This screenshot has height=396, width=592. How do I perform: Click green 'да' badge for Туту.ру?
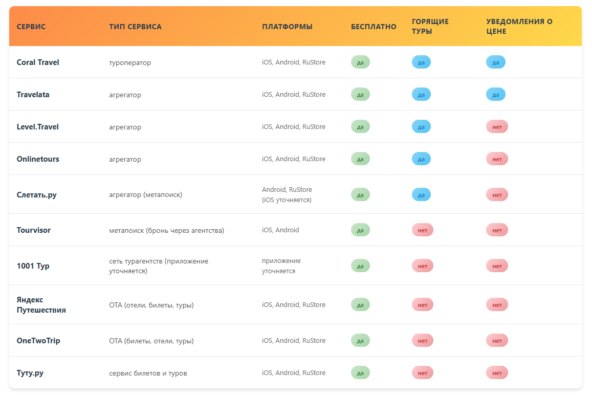360,373
